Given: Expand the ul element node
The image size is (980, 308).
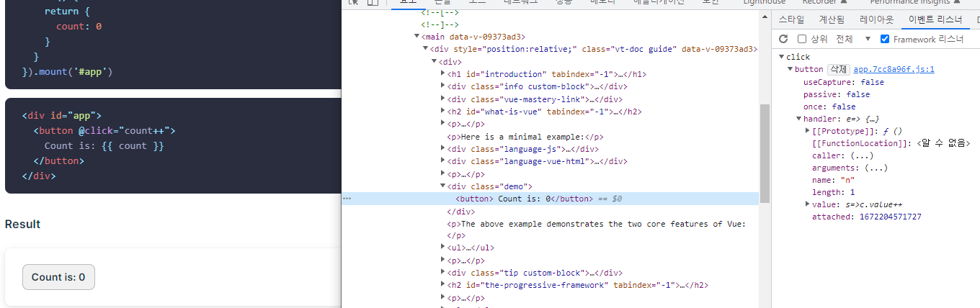Looking at the screenshot, I should pos(442,248).
